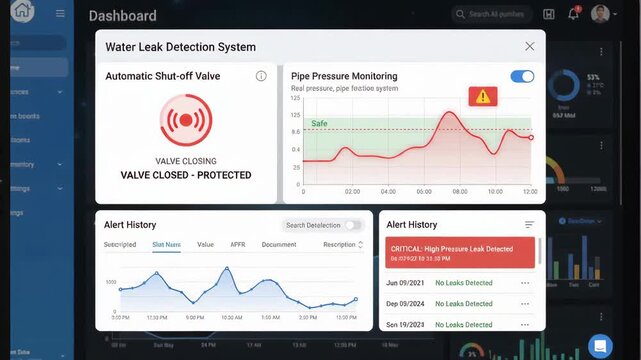The height and width of the screenshot is (360, 641).
Task: Select the APFR tab
Action: point(238,244)
